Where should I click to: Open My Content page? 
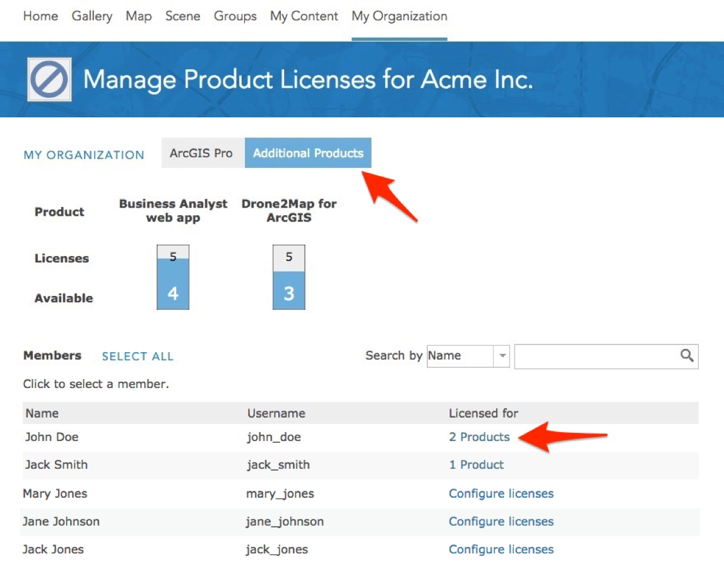pyautogui.click(x=304, y=16)
